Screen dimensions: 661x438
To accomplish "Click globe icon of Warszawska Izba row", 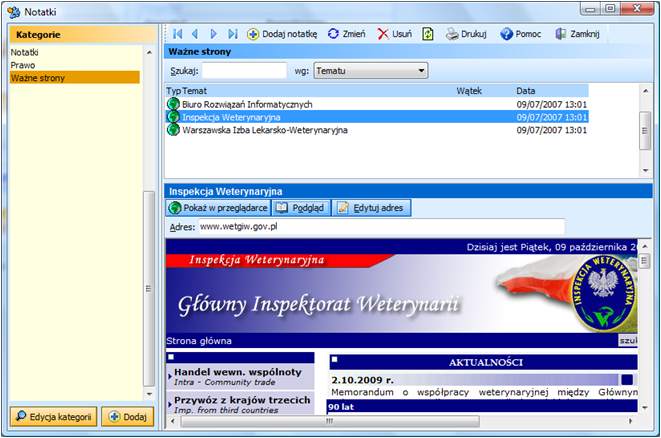I will pyautogui.click(x=173, y=129).
